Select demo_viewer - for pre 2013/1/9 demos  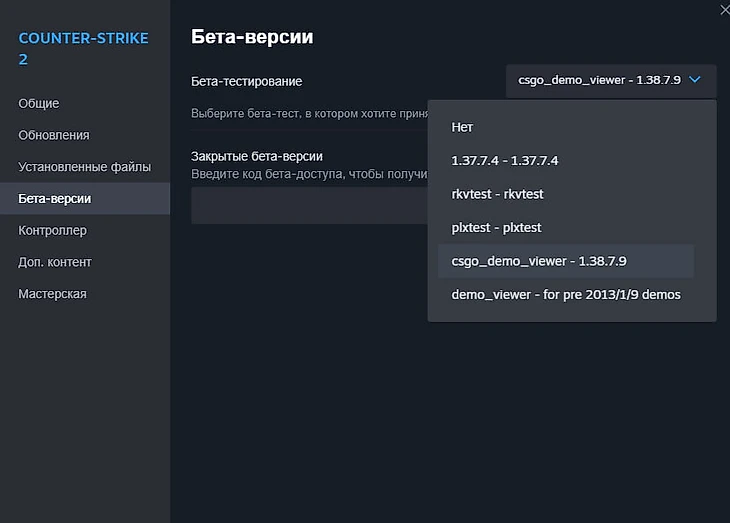(565, 295)
